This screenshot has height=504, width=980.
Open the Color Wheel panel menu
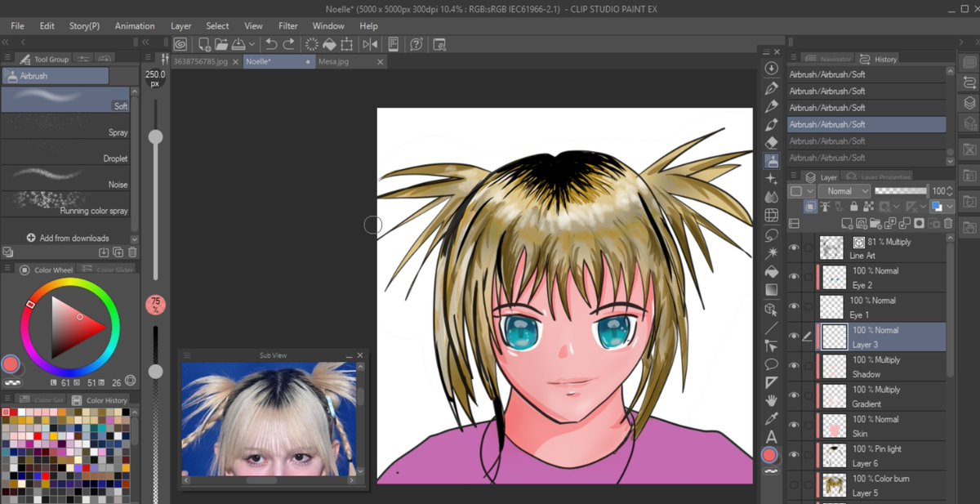pos(7,270)
